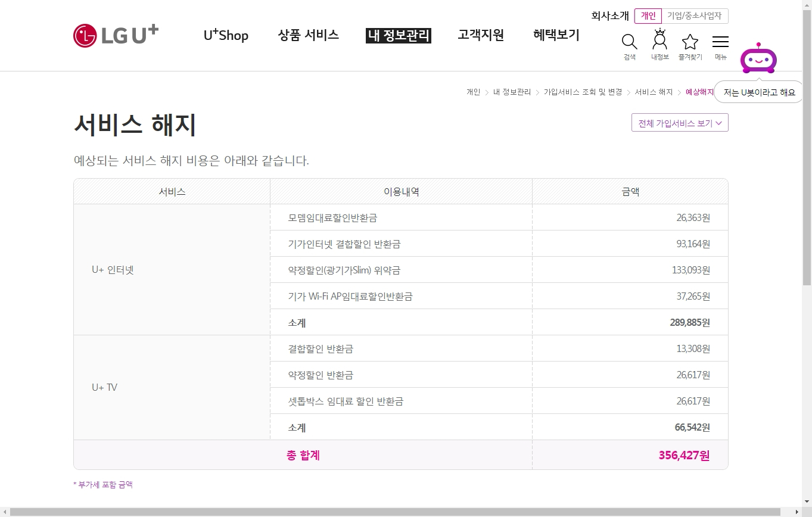
Task: Switch to 기업/중소사업자 customer type
Action: click(x=695, y=16)
